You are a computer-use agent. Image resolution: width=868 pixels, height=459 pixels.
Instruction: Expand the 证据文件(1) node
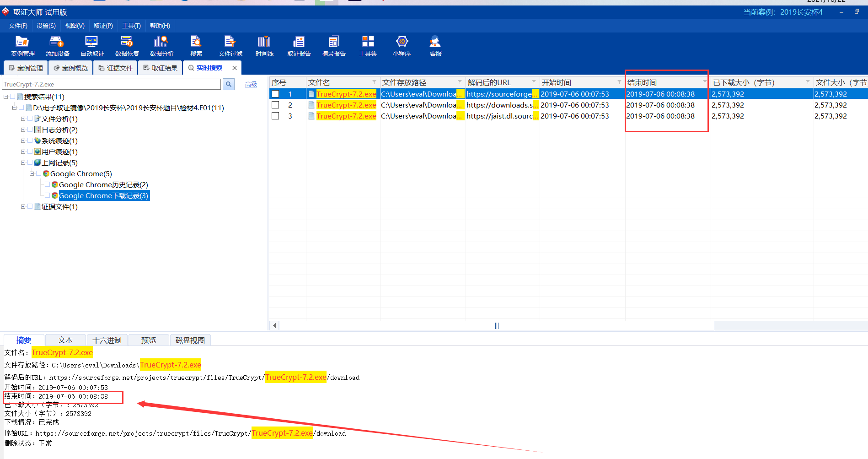23,206
